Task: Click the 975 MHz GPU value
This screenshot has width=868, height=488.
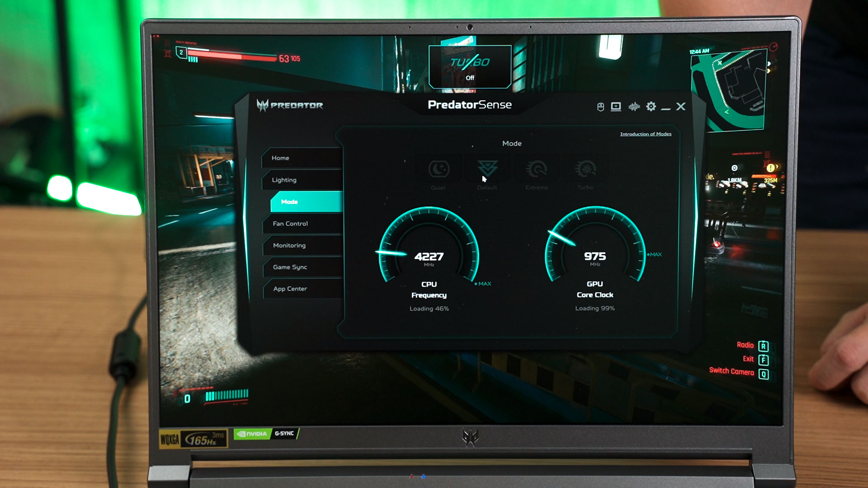Action: click(595, 257)
